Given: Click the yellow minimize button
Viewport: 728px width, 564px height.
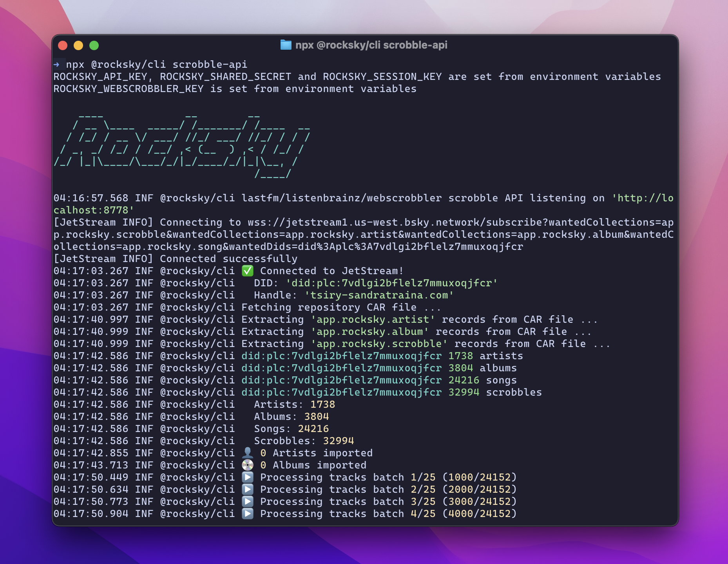Looking at the screenshot, I should (78, 45).
